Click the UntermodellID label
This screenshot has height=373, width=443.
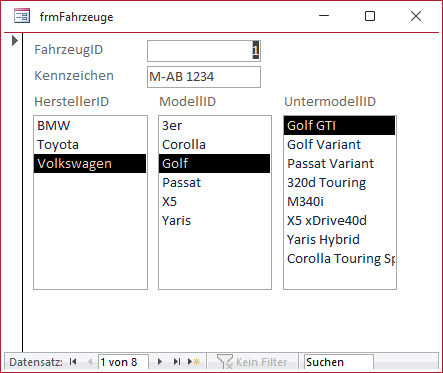(330, 102)
